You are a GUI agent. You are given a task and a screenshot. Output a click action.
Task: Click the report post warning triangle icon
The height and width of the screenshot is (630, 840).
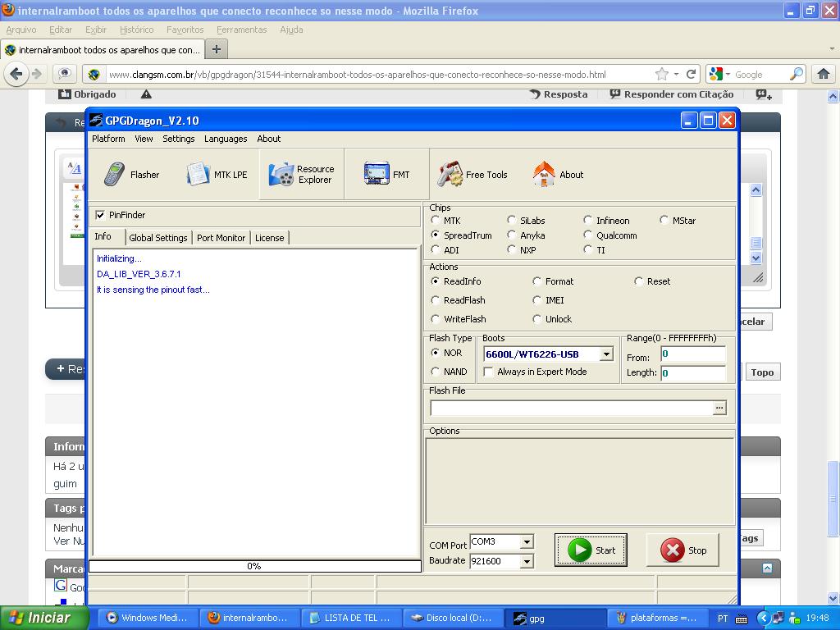[146, 94]
